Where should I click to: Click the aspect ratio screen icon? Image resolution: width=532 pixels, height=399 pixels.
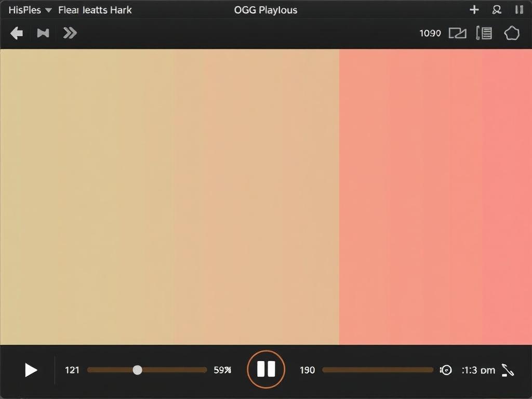coord(457,33)
